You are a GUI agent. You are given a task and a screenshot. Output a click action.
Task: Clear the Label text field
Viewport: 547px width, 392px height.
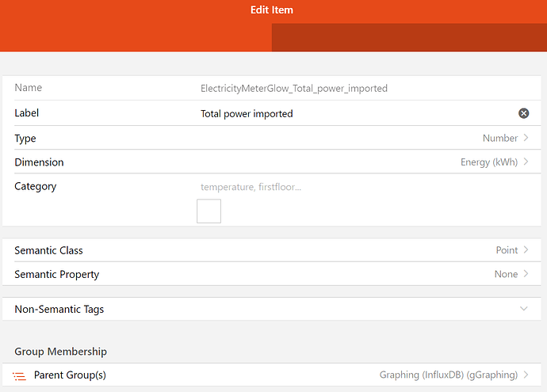pos(523,113)
